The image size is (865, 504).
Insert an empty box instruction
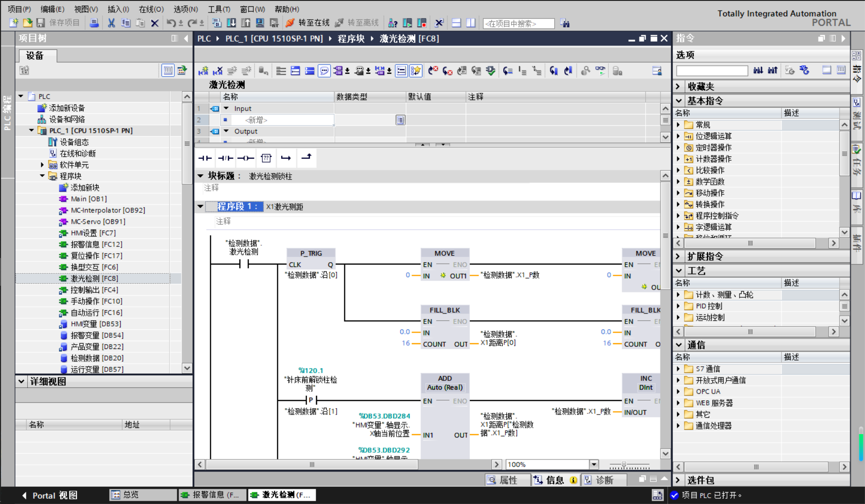(266, 158)
